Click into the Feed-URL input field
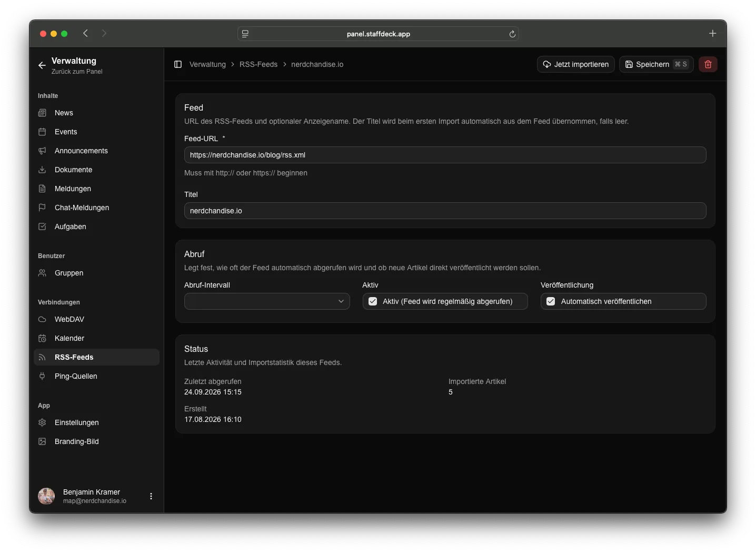 click(445, 155)
